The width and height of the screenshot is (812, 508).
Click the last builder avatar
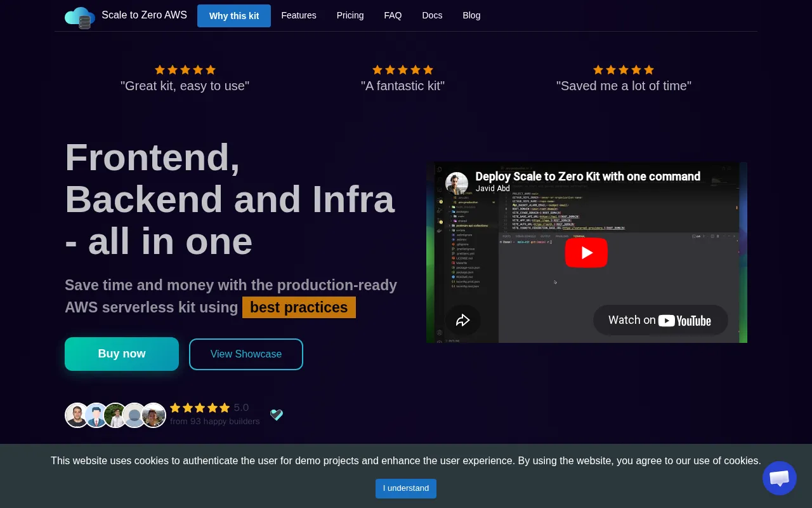[154, 415]
